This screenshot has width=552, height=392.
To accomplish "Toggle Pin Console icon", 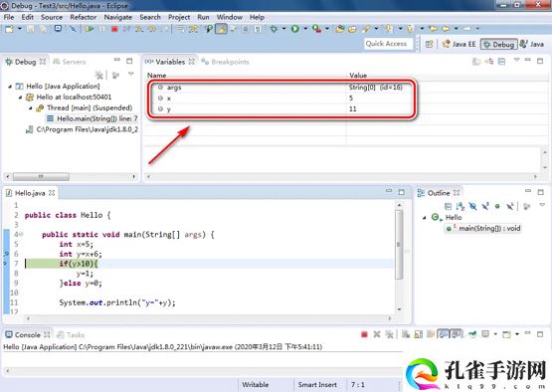I will click(x=472, y=334).
